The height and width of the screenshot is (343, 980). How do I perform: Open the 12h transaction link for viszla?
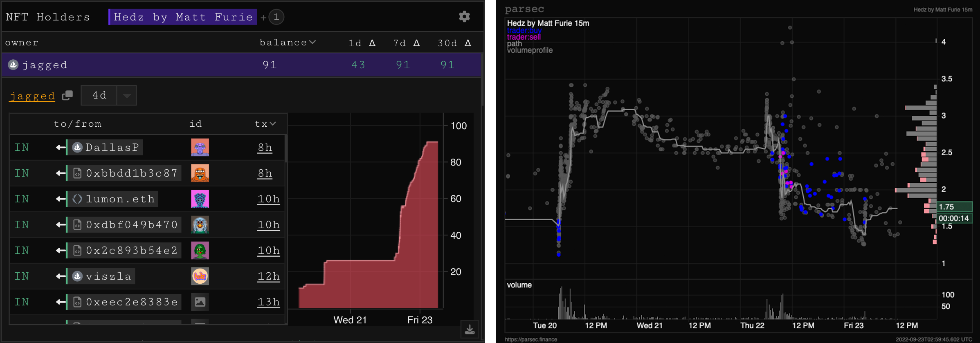(268, 276)
